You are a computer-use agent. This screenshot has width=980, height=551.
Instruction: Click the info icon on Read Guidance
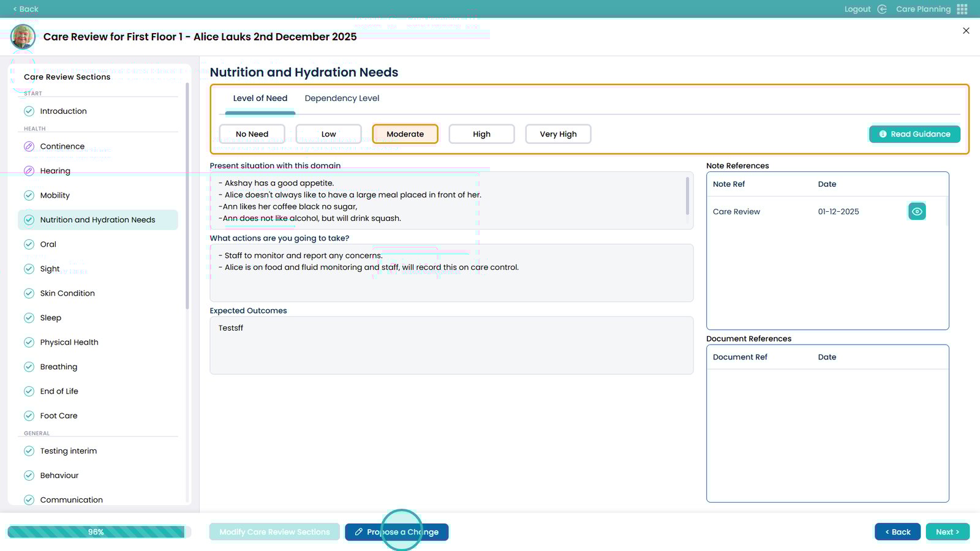pos(883,134)
